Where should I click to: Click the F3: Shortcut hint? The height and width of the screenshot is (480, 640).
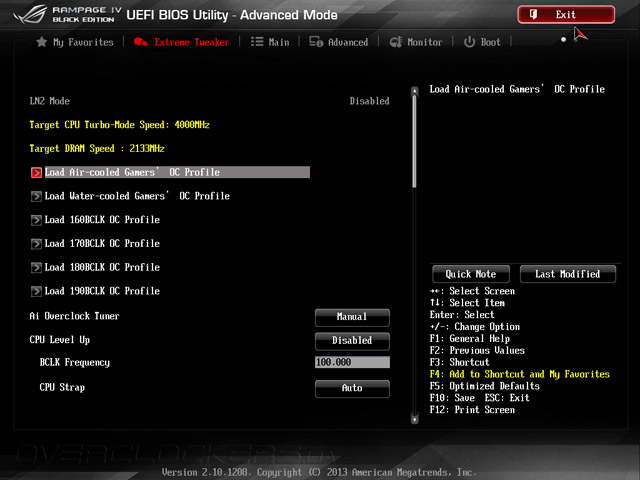point(459,362)
